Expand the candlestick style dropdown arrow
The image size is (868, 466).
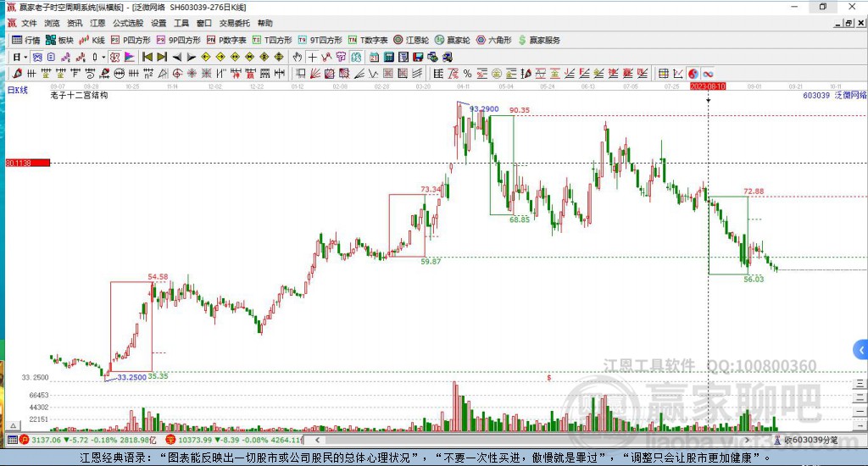pyautogui.click(x=103, y=57)
